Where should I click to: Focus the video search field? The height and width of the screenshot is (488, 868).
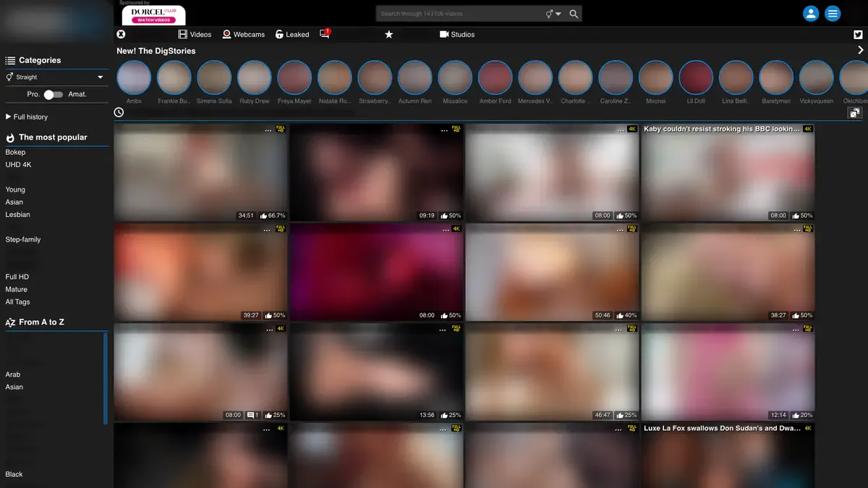[x=461, y=14]
